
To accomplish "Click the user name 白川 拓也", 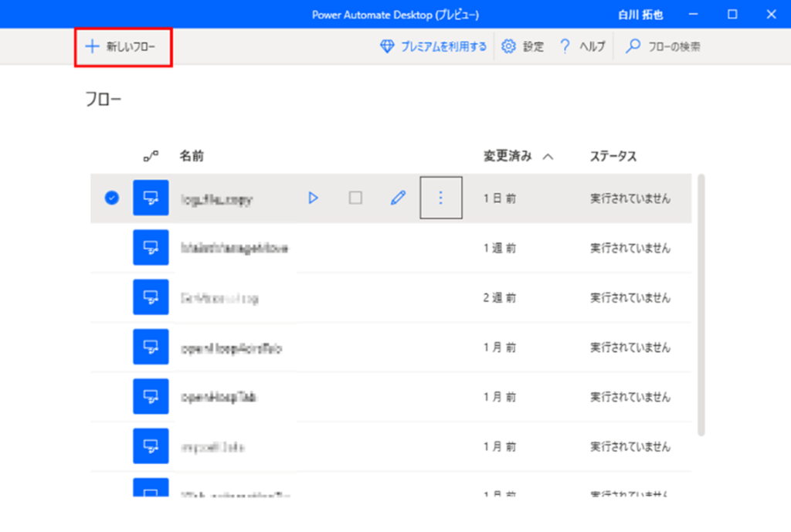I will [640, 15].
